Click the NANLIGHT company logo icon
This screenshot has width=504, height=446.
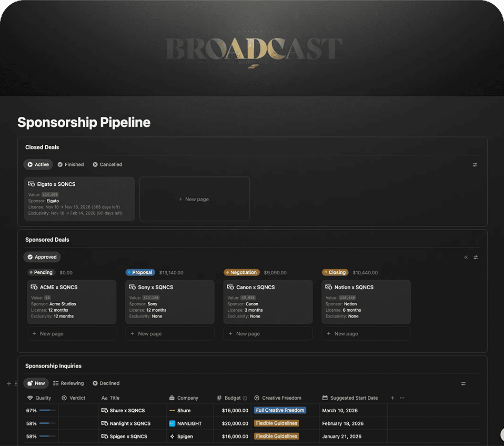coord(172,423)
